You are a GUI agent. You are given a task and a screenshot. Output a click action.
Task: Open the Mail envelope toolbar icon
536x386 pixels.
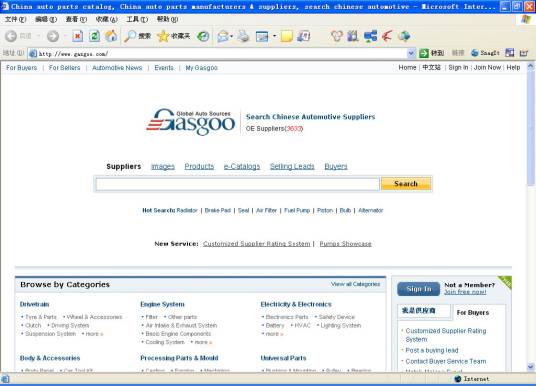(223, 36)
